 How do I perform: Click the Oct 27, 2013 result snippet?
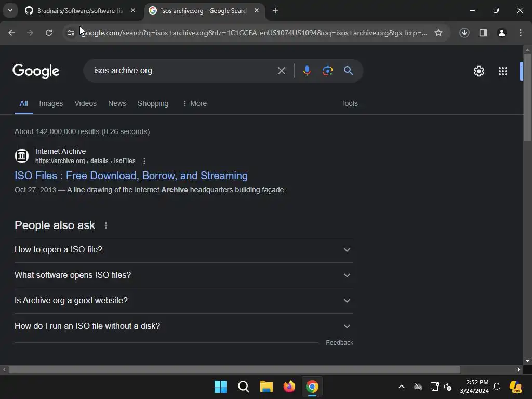pos(150,190)
